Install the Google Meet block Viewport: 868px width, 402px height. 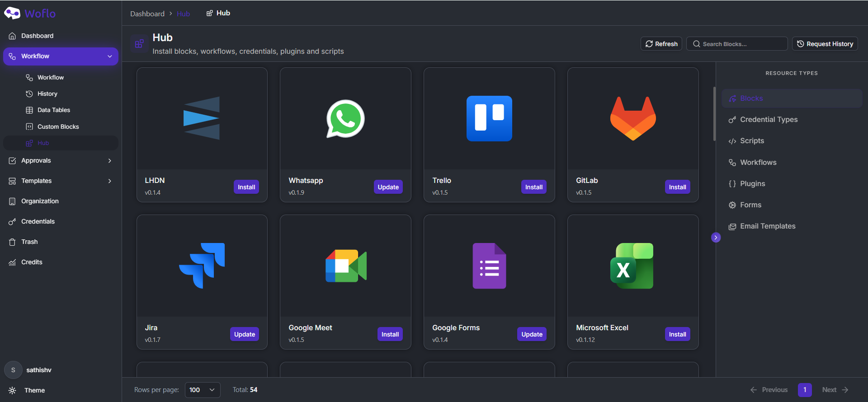point(390,334)
